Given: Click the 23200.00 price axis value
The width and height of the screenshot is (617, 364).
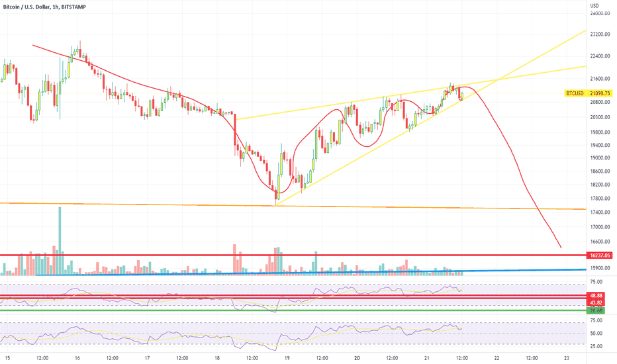Looking at the screenshot, I should coord(600,34).
